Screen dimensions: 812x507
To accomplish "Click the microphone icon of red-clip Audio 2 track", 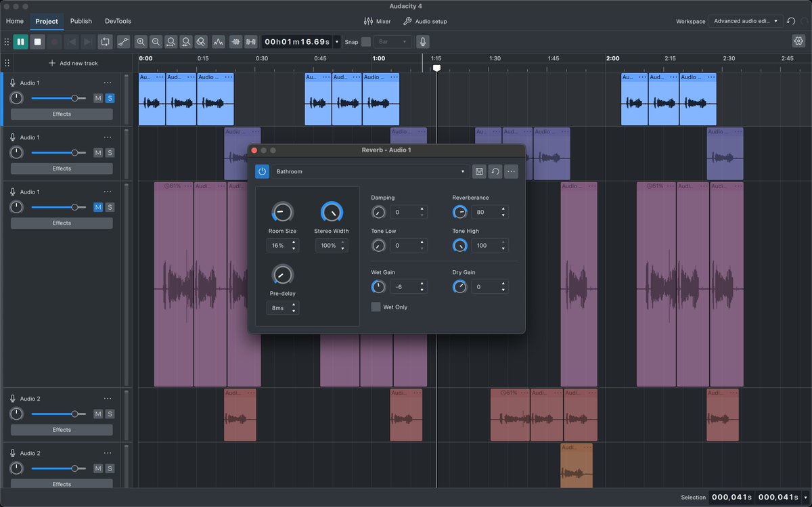I will click(x=13, y=399).
